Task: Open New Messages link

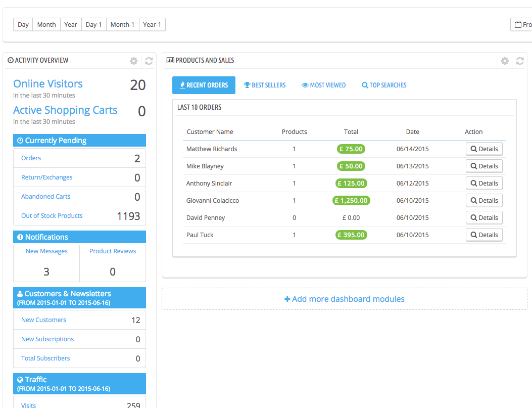Action: coord(46,251)
